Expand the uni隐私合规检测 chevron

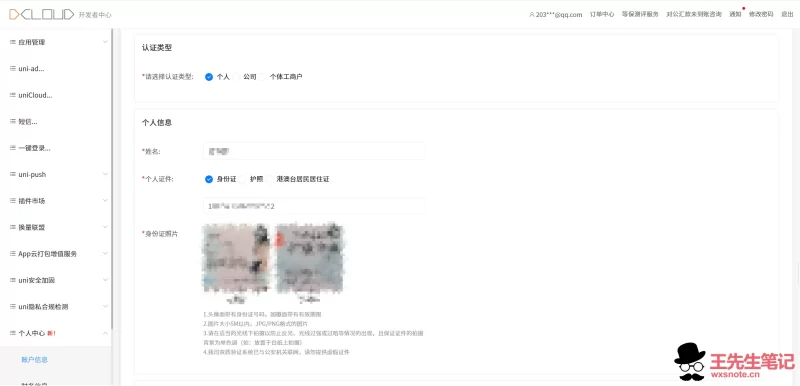coord(105,306)
